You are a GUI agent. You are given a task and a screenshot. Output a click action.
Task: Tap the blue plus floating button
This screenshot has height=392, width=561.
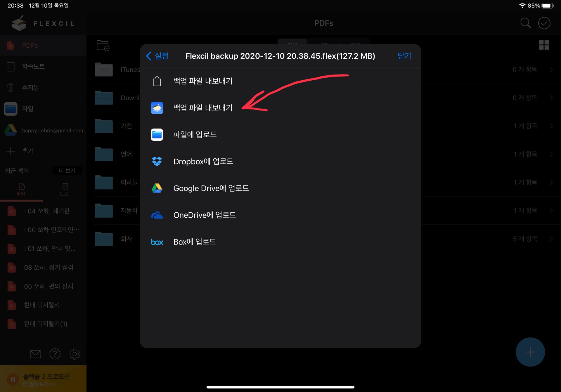(530, 352)
